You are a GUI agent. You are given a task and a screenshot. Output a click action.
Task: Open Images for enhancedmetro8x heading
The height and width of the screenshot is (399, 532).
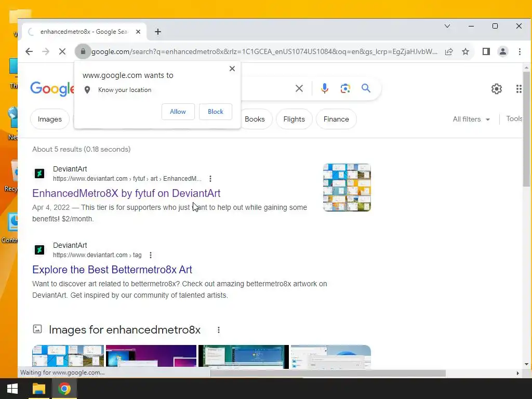point(125,329)
